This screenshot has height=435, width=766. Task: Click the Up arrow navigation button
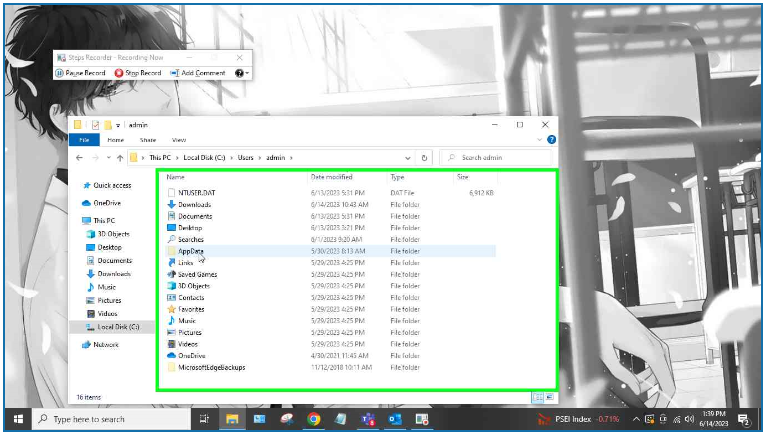[120, 158]
